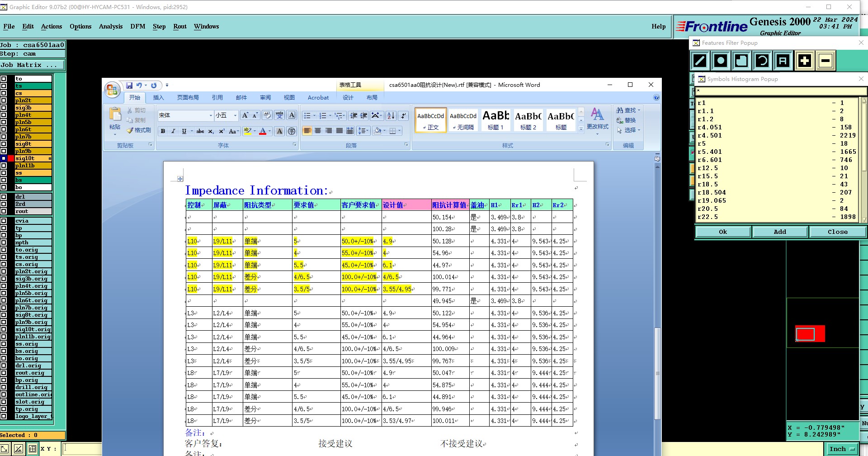This screenshot has height=456, width=868.
Task: Expand the highlight color dropdown arrow
Action: [255, 131]
